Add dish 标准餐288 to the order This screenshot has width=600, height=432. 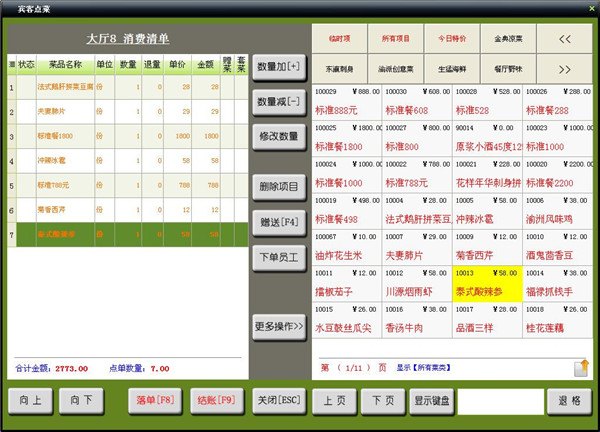pos(558,102)
